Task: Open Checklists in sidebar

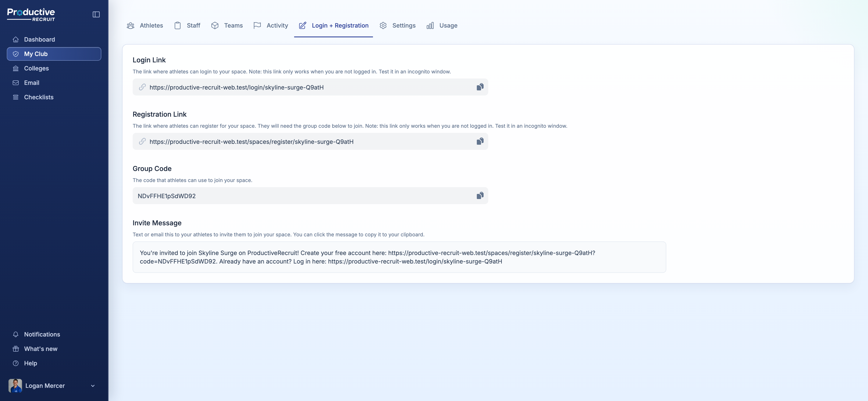Action: pyautogui.click(x=54, y=97)
